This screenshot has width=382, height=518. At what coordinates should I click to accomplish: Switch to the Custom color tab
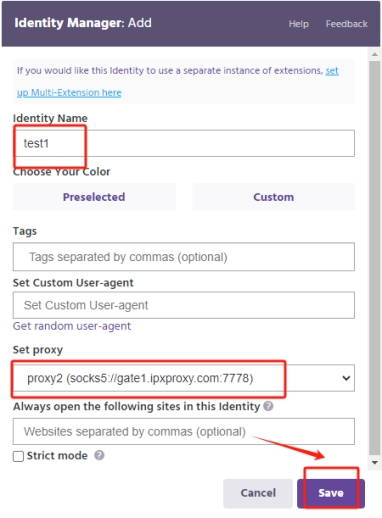274,197
